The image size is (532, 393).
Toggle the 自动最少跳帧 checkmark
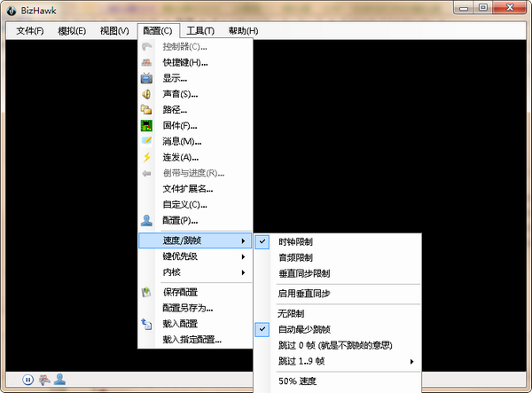(x=262, y=329)
